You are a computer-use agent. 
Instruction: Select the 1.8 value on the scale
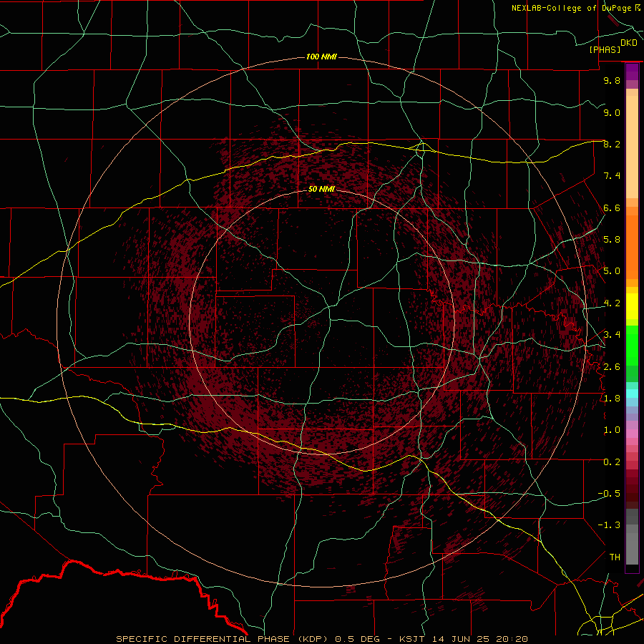(612, 399)
